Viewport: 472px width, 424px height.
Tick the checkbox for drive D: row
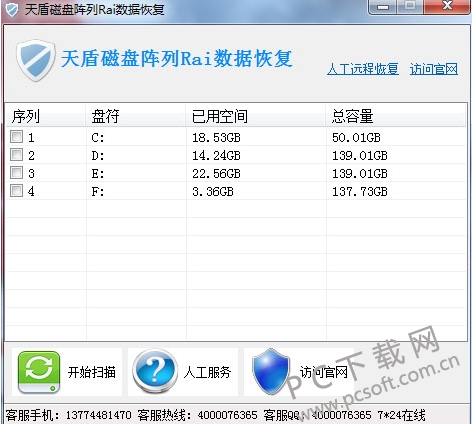click(16, 155)
